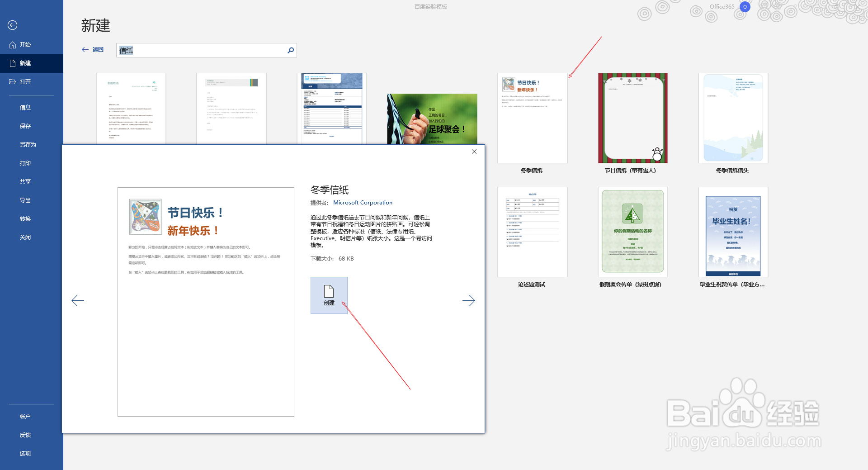
Task: Click 返回 to go back to template list
Action: (93, 50)
